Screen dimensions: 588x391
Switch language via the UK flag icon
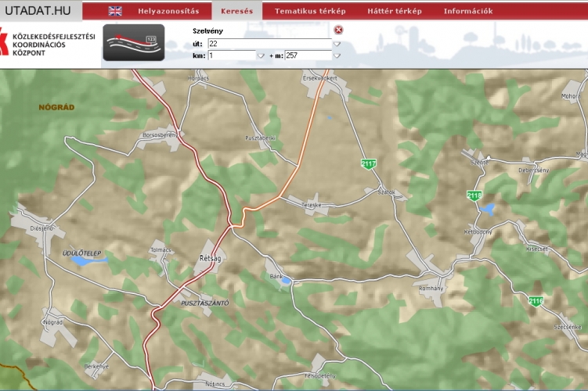(x=115, y=11)
